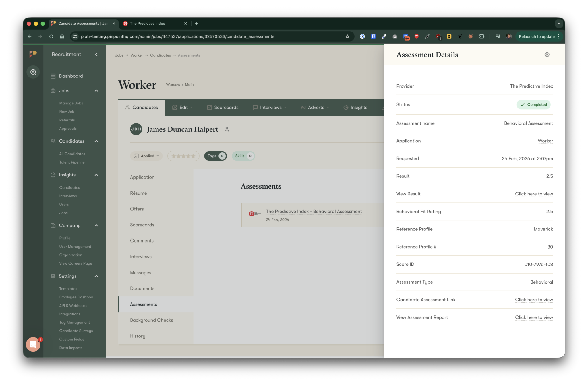Image resolution: width=588 pixels, height=386 pixels.
Task: Click the JDH avatar circle
Action: pyautogui.click(x=136, y=129)
